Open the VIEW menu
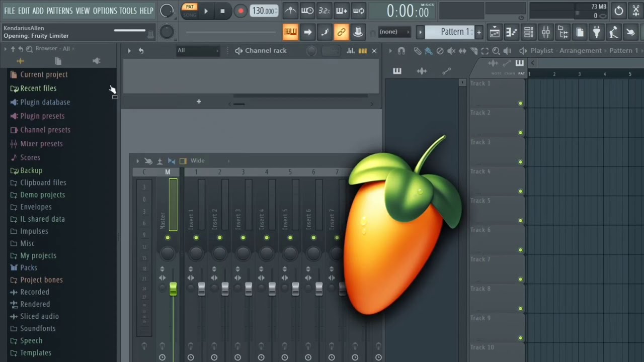The image size is (644, 362). coord(83,11)
